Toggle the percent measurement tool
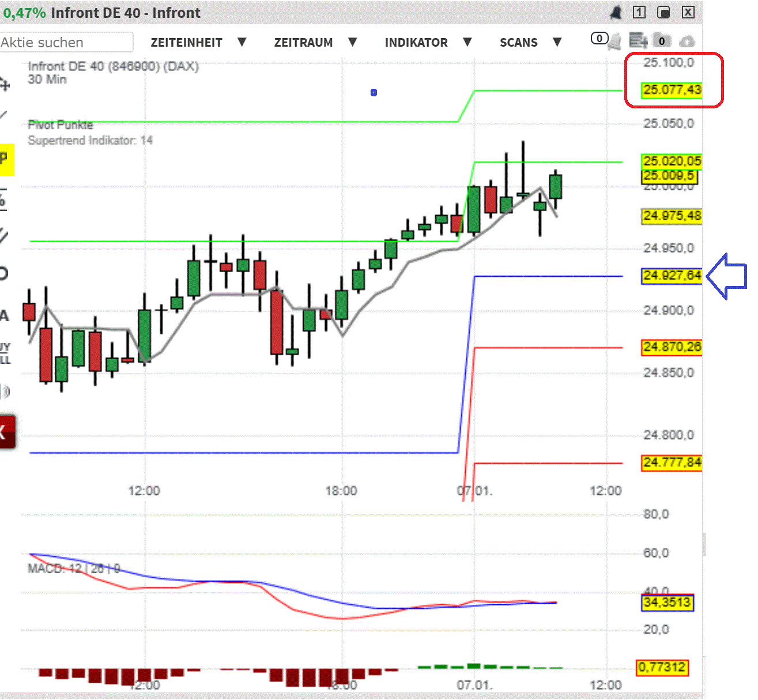The width and height of the screenshot is (758, 700). [3, 199]
